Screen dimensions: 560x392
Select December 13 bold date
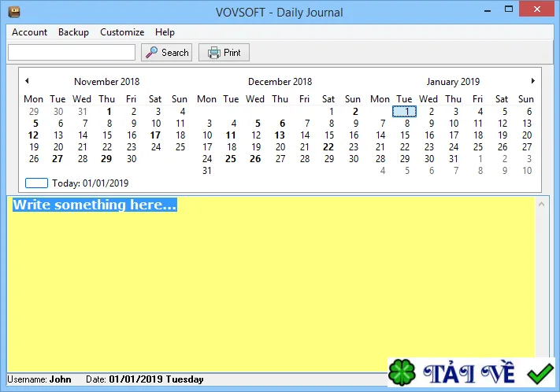[280, 135]
